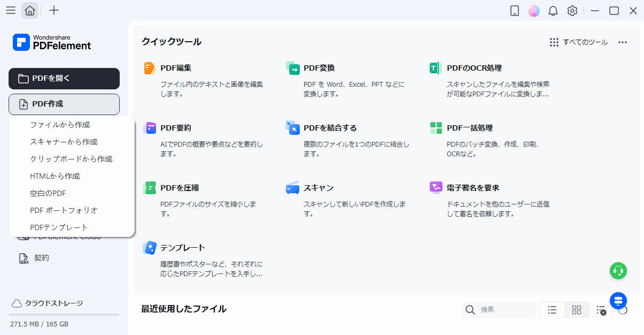
Task: Open the more options (...) menu
Action: (622, 42)
